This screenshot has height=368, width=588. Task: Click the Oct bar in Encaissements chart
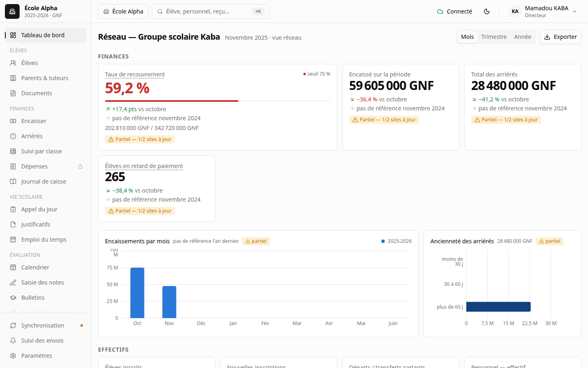tap(137, 293)
